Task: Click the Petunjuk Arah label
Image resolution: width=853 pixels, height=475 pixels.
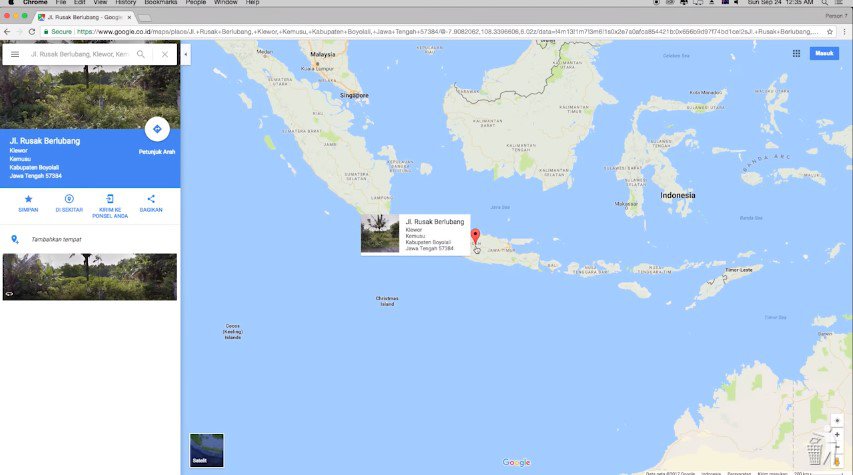Action: [157, 152]
